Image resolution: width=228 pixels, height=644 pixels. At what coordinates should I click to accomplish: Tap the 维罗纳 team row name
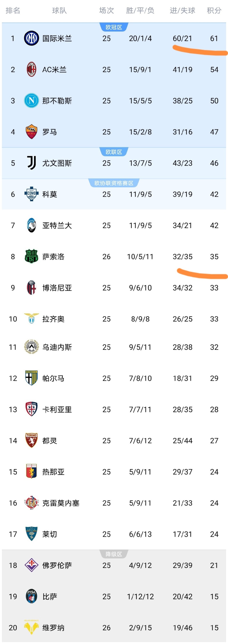coord(53,628)
